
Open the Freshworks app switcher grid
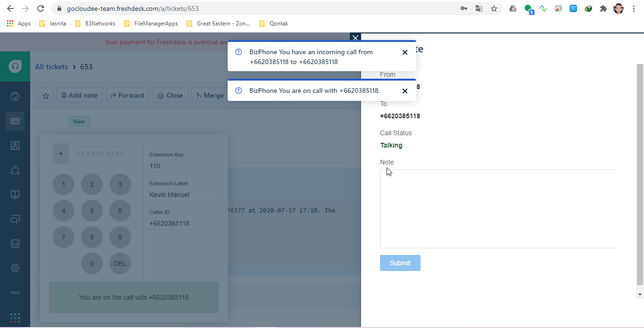pyautogui.click(x=15, y=318)
